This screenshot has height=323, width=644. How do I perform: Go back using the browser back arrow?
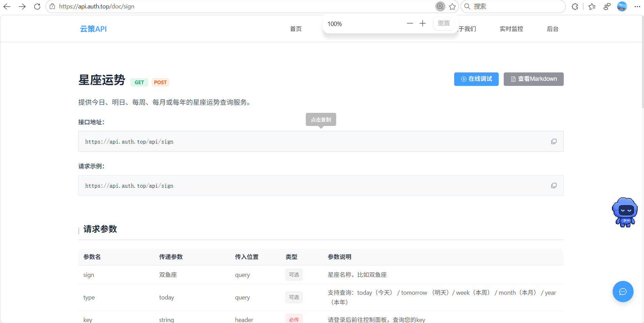click(x=7, y=6)
